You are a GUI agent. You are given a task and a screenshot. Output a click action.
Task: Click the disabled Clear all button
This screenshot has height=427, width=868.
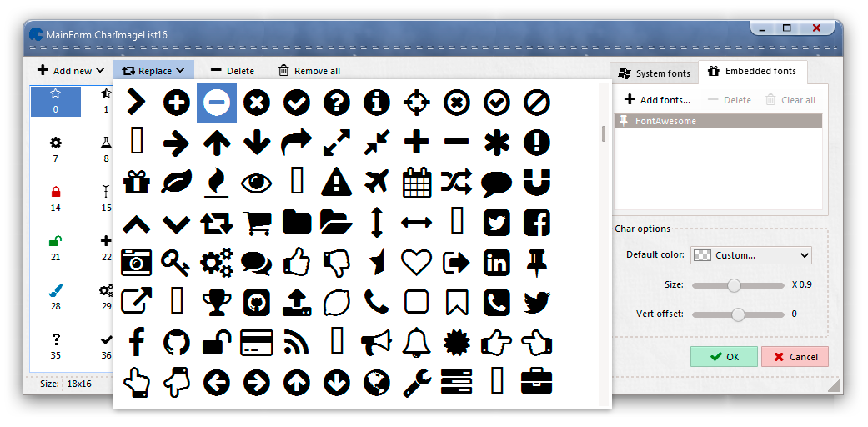coord(790,100)
